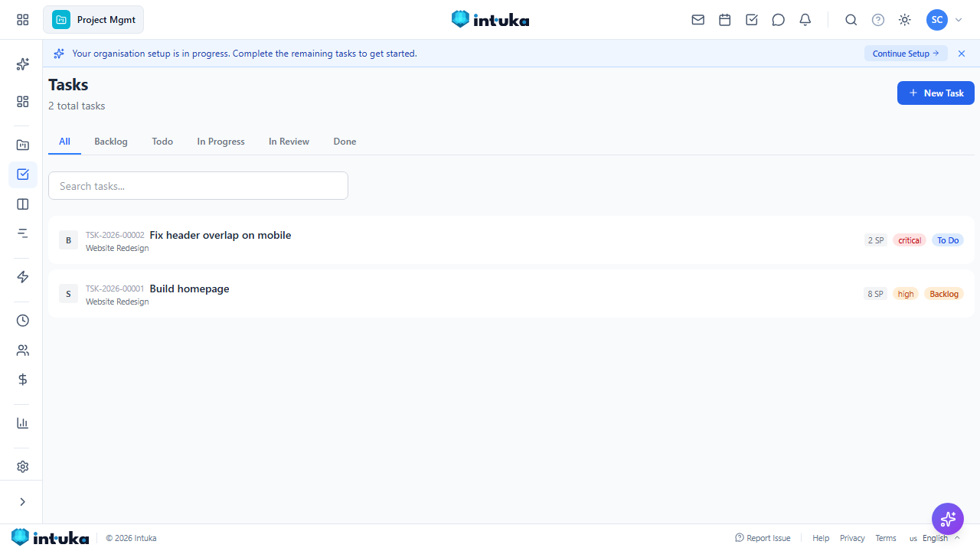The image size is (980, 551).
Task: Click the 2 SP story points badge
Action: [x=876, y=240]
